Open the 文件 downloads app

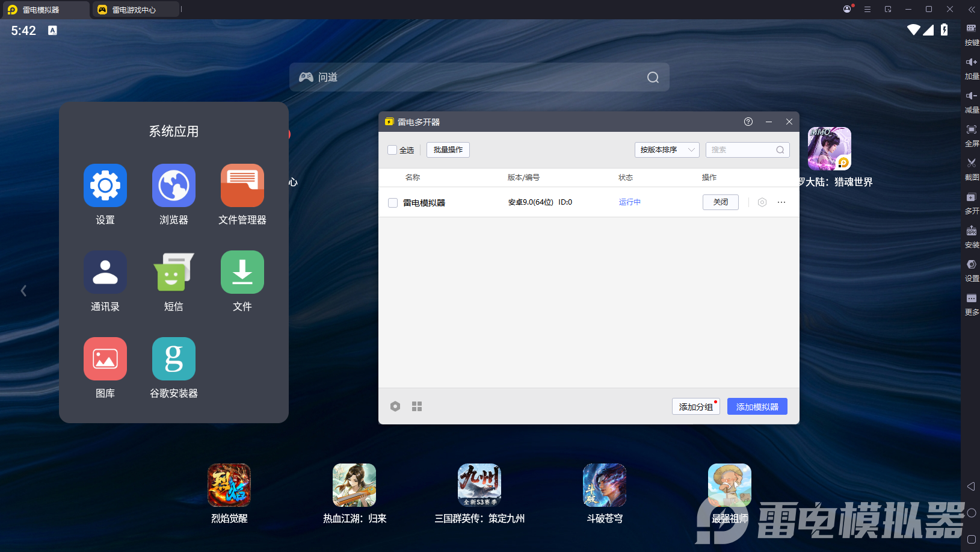[242, 272]
